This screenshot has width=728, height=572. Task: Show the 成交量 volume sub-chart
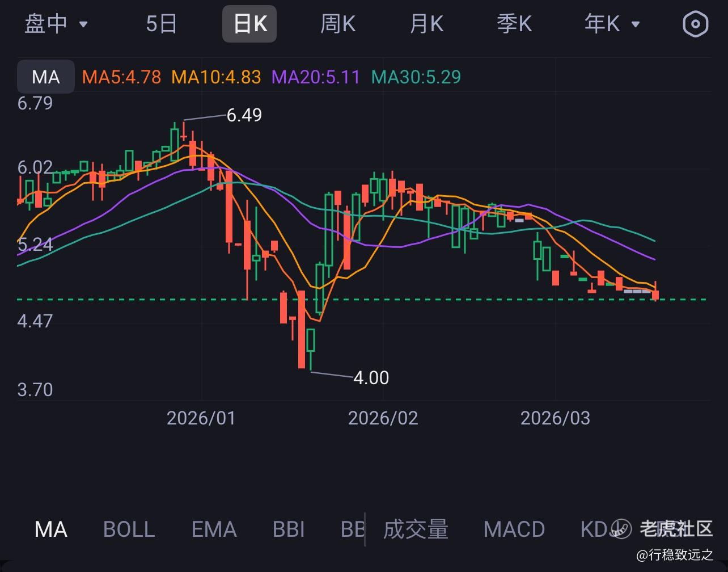click(416, 529)
